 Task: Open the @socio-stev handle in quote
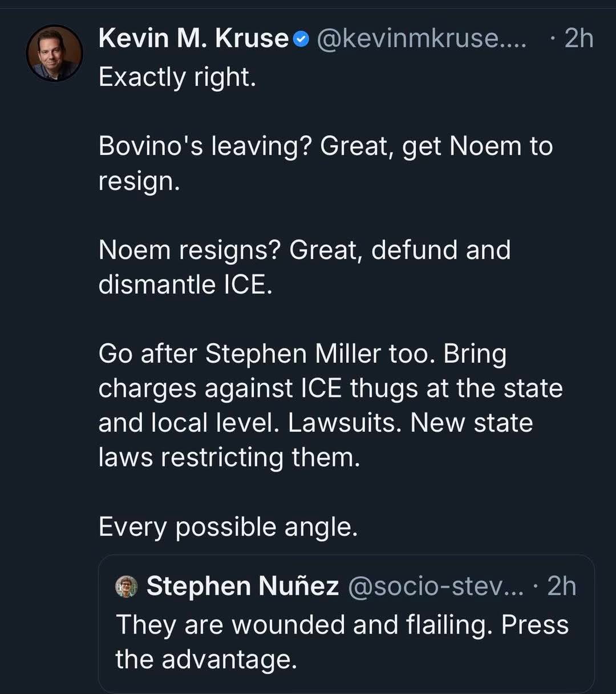click(x=435, y=586)
